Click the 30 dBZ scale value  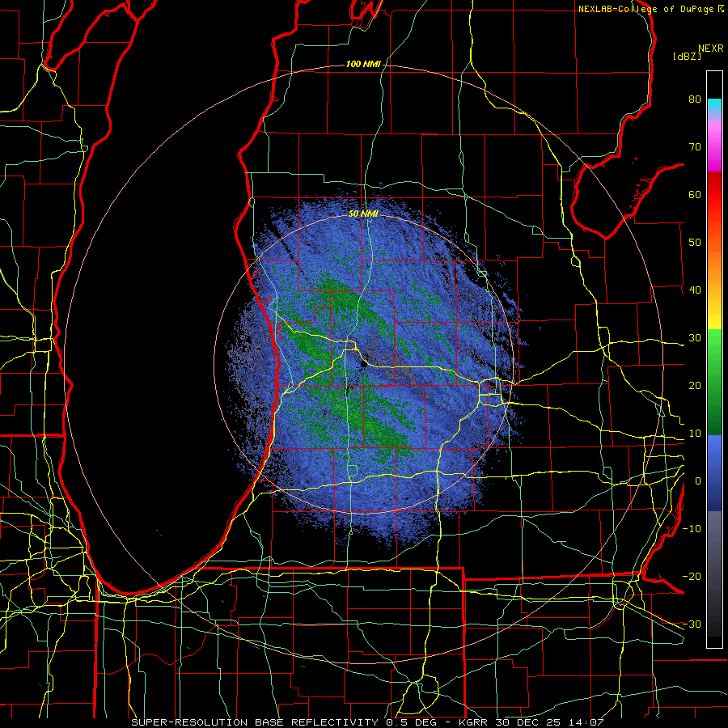(695, 338)
